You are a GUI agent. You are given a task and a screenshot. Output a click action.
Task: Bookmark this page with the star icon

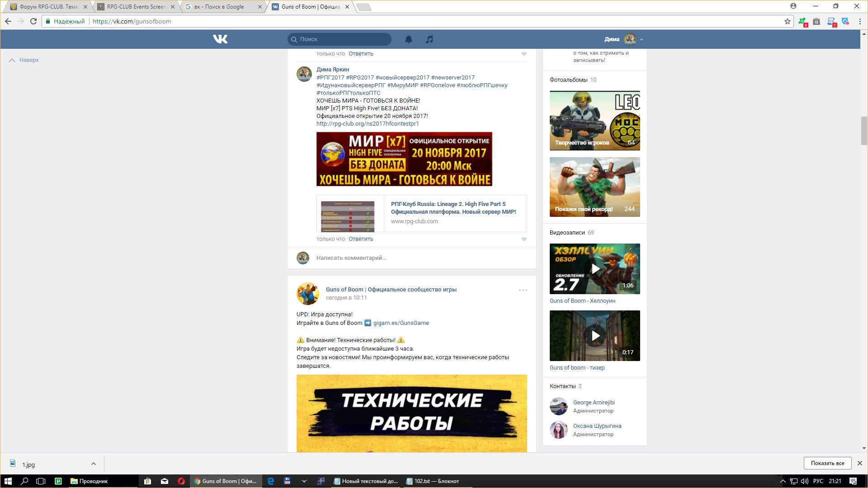[787, 21]
